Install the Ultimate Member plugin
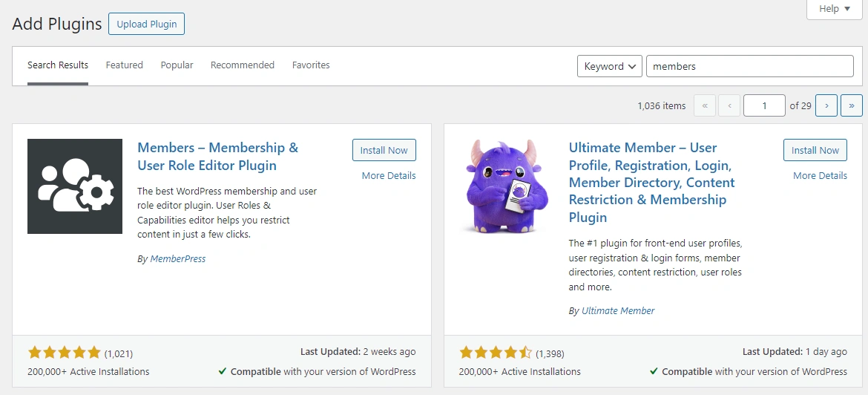The width and height of the screenshot is (868, 395). (815, 150)
